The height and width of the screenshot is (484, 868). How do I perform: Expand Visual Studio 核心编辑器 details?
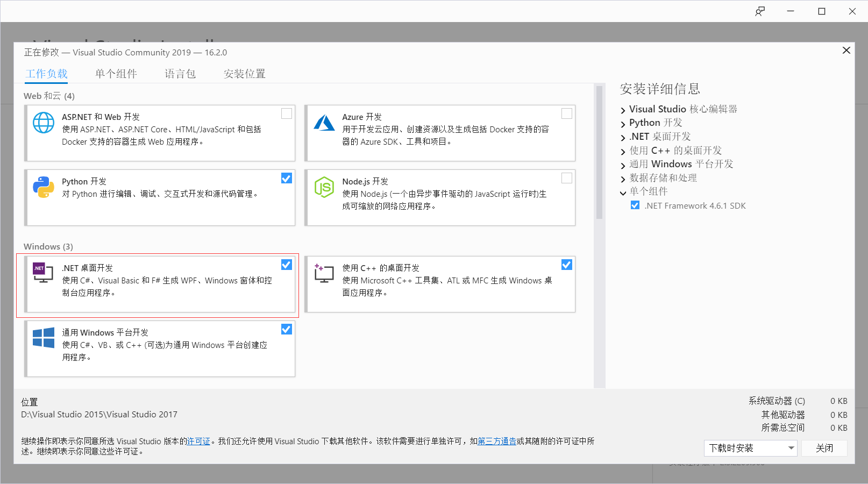623,110
